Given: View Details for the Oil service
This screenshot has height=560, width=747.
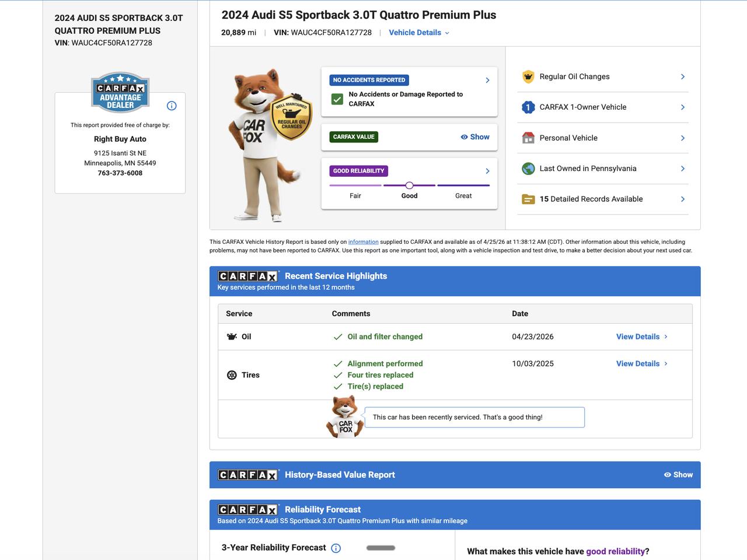Looking at the screenshot, I should pyautogui.click(x=641, y=337).
